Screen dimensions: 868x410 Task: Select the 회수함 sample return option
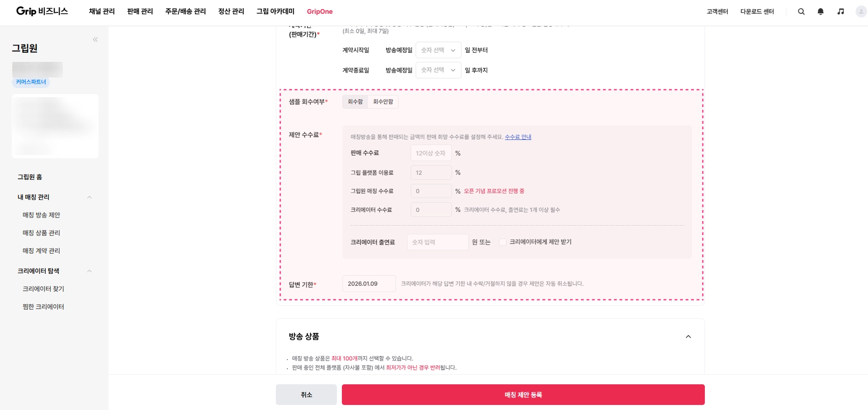pyautogui.click(x=355, y=102)
